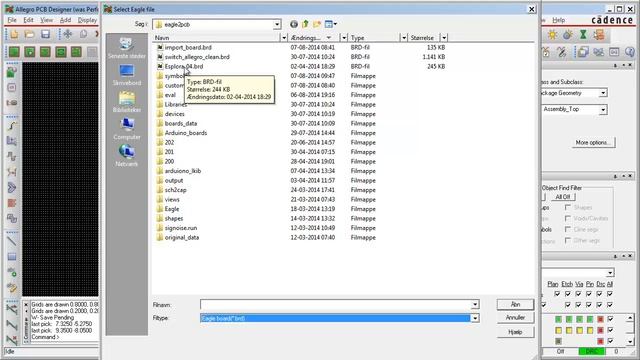
Task: Open Størrelse column filter arrow
Action: point(444,38)
